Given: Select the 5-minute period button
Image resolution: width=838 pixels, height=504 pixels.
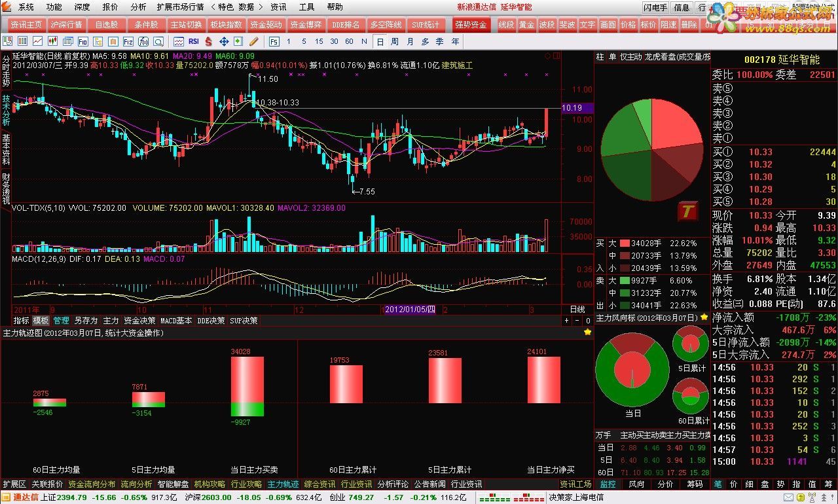Looking at the screenshot, I should coord(304,41).
